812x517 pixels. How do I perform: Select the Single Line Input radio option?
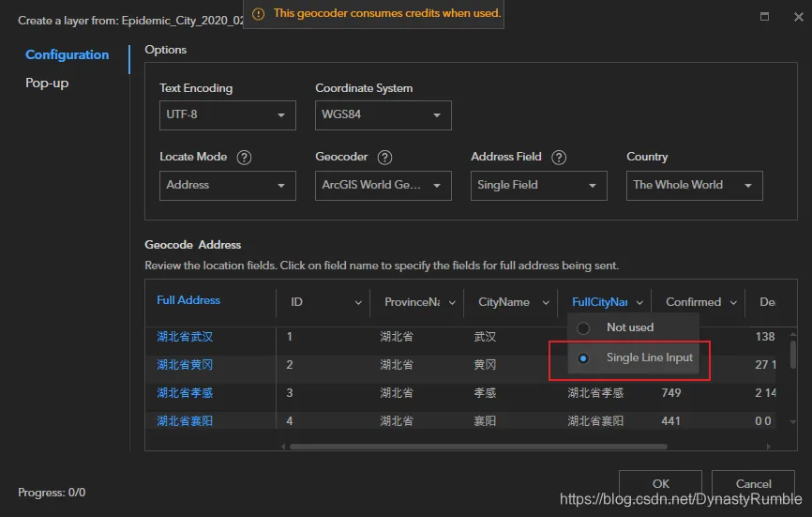583,358
